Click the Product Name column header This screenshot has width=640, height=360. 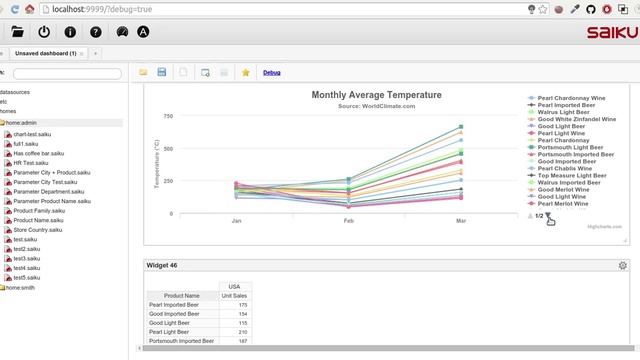coord(182,296)
